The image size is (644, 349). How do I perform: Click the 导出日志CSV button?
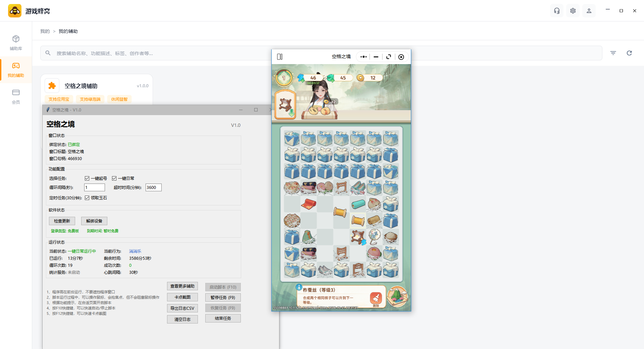coord(182,308)
